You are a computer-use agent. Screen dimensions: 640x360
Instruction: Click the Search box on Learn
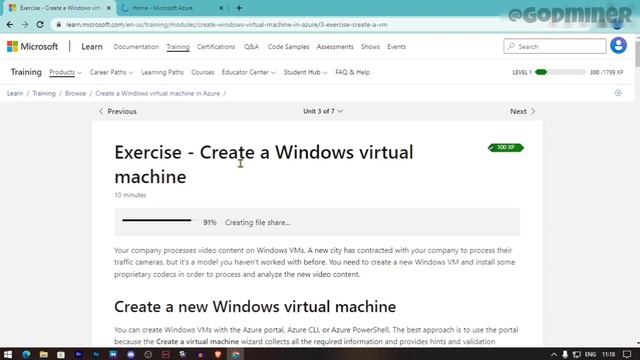[555, 46]
